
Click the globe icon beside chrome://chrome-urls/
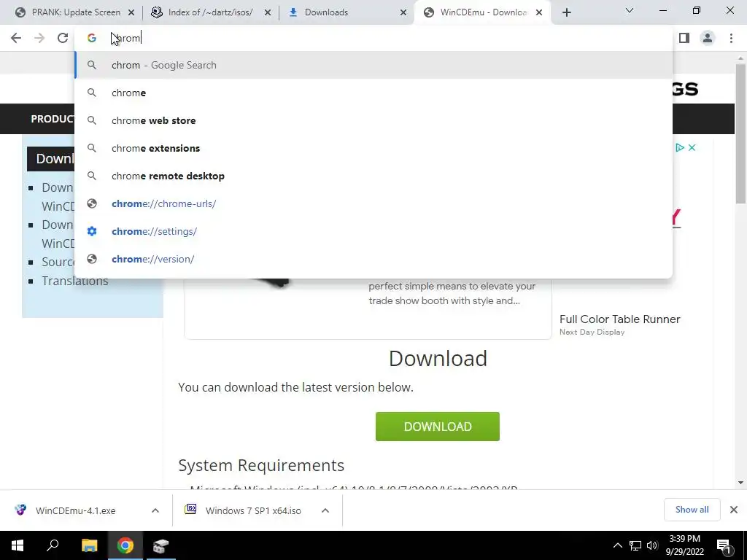coord(92,204)
